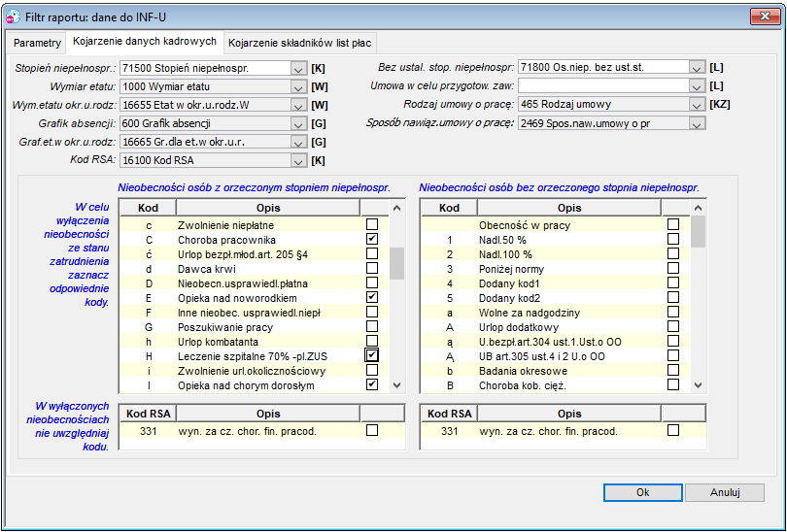
Task: Check the Obecność w pracy checkbox
Action: 673,224
